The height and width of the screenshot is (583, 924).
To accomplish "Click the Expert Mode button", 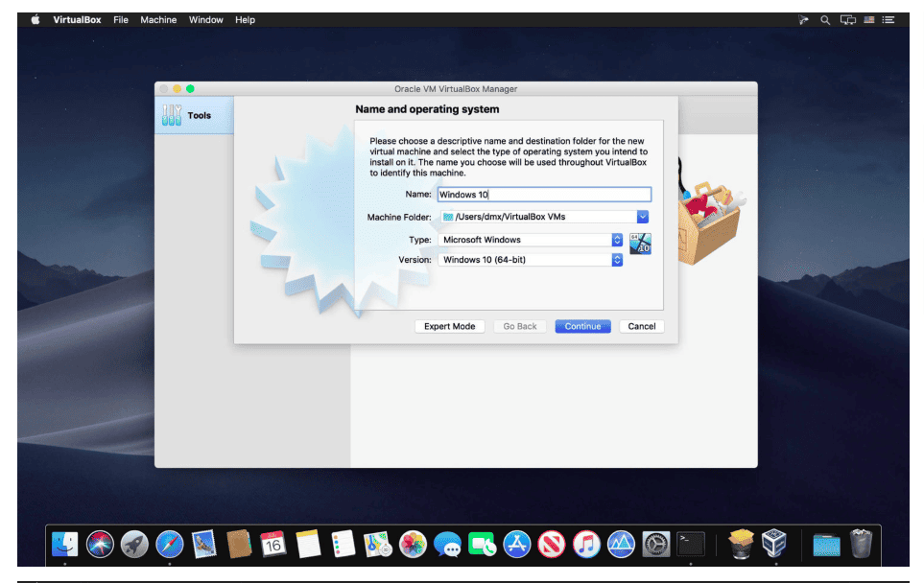I will [450, 326].
